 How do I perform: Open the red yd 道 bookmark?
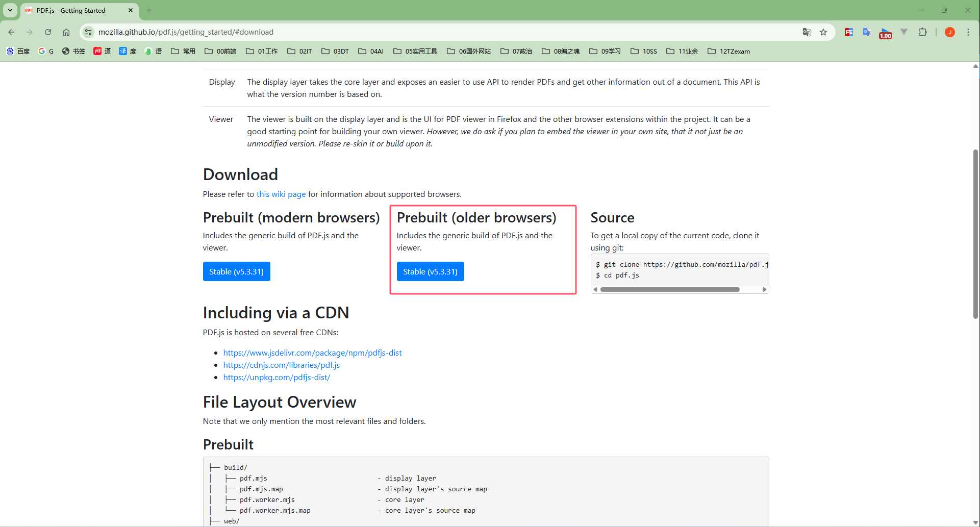[102, 51]
